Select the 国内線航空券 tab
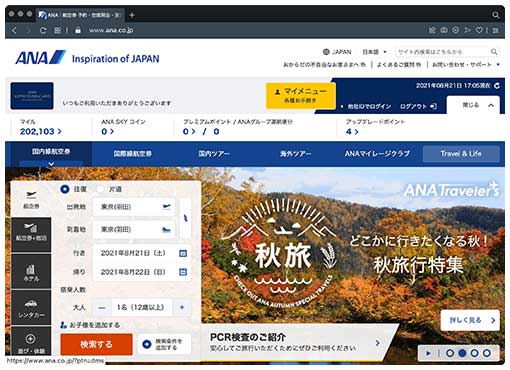Viewport: 510px width, 370px height. click(x=51, y=152)
